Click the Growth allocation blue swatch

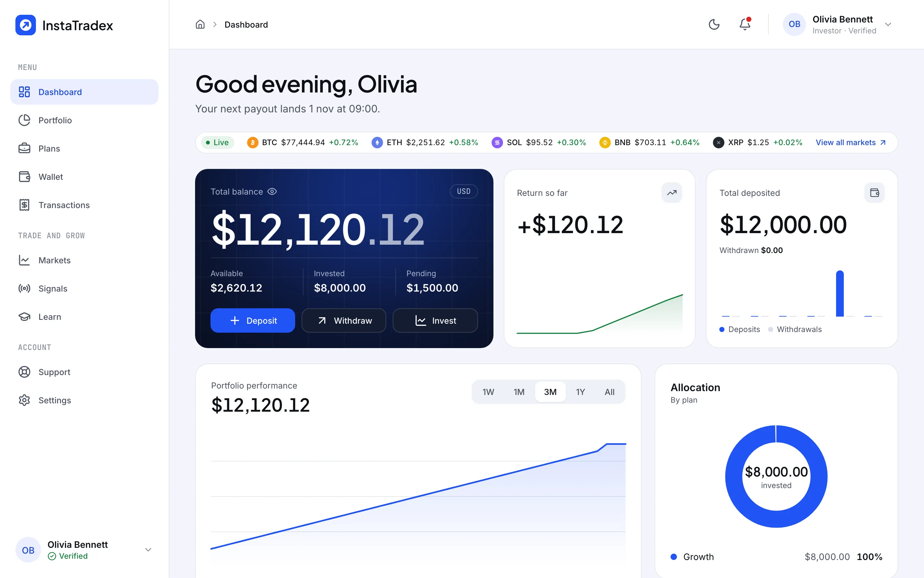674,556
